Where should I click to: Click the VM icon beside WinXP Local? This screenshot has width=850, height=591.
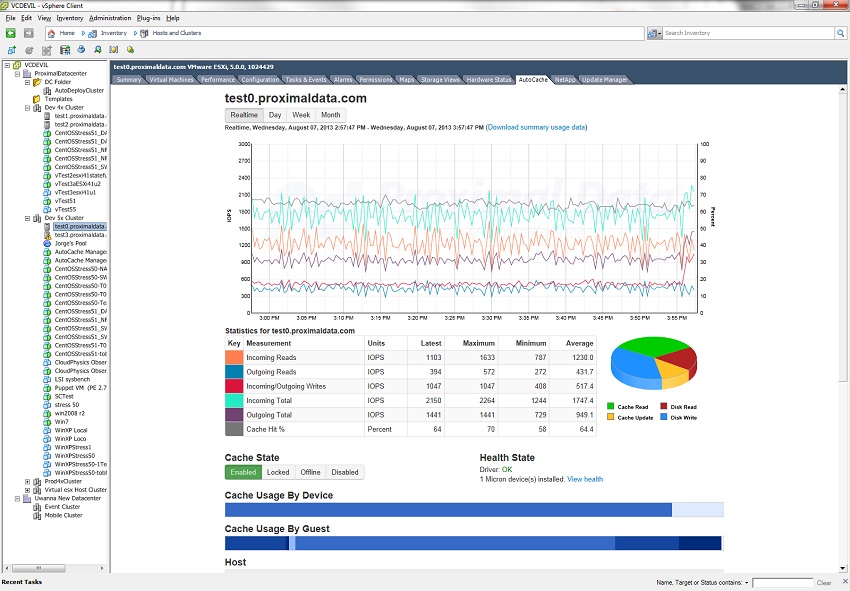47,431
